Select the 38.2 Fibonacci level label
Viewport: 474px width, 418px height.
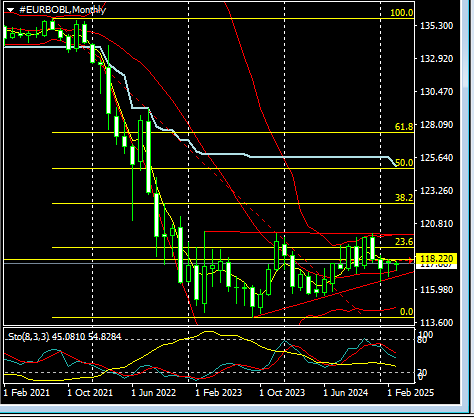point(404,198)
